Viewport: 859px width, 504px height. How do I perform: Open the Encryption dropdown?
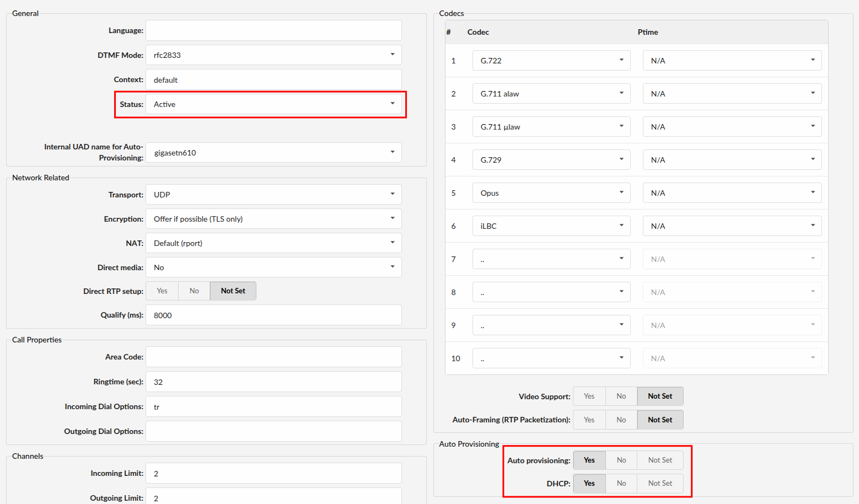point(273,219)
